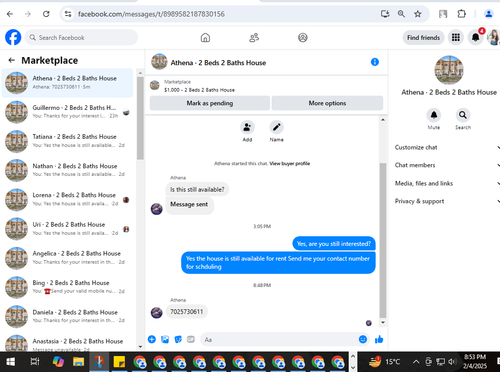The width and height of the screenshot is (500, 372).
Task: Click the Facebook logo
Action: [x=13, y=37]
